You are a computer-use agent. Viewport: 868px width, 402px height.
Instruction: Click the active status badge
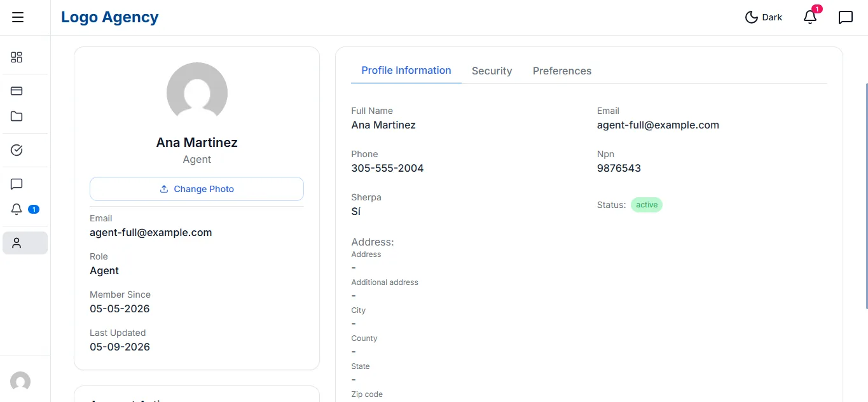click(x=647, y=205)
